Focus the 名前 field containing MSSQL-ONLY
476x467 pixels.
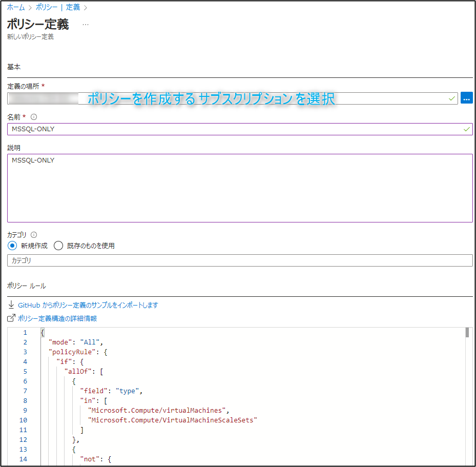point(240,129)
